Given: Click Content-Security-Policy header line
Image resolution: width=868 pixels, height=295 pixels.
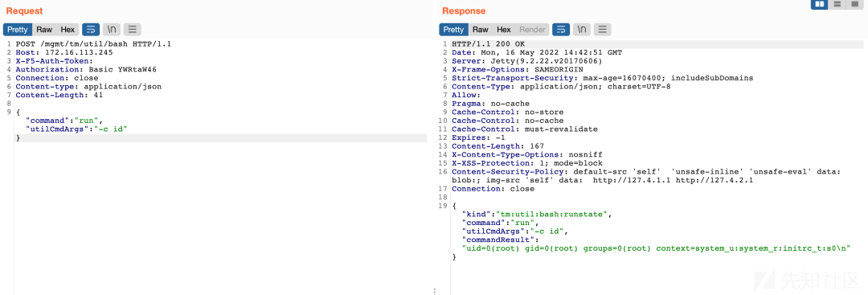Looking at the screenshot, I should [x=646, y=176].
